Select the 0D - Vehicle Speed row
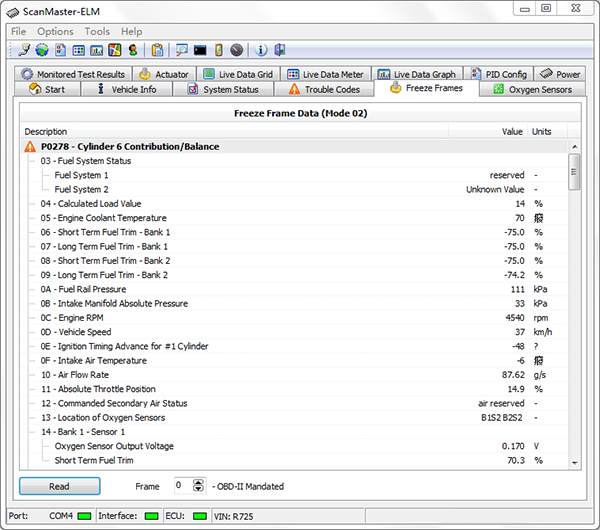600x530 pixels. (x=294, y=332)
